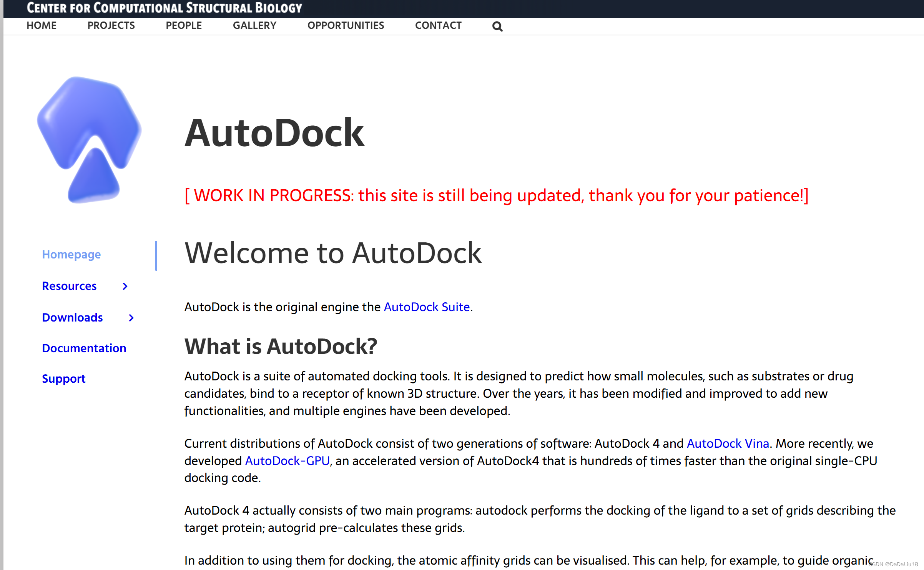Open Support in the sidebar
The image size is (924, 570).
tap(64, 379)
